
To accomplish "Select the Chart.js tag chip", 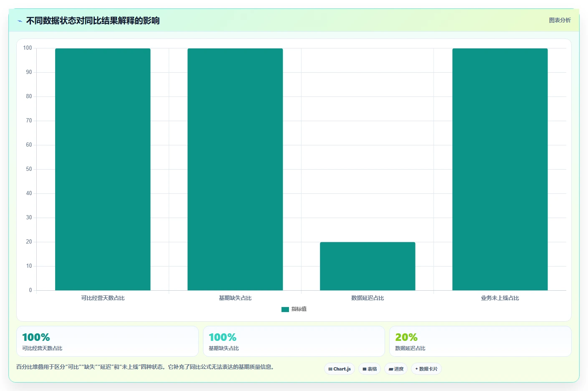I will point(340,369).
